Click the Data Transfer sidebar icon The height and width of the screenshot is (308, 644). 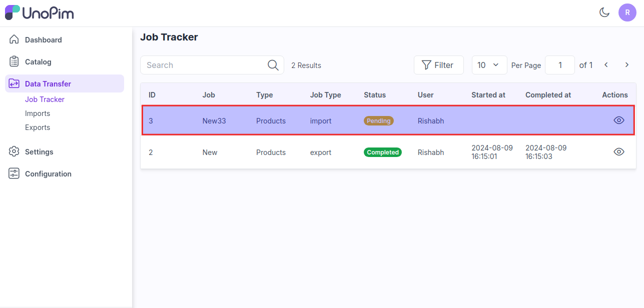(x=14, y=84)
